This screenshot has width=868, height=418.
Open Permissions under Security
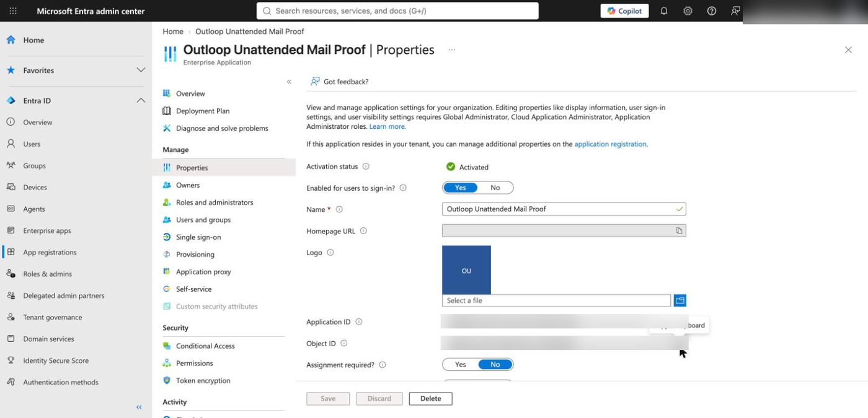194,364
